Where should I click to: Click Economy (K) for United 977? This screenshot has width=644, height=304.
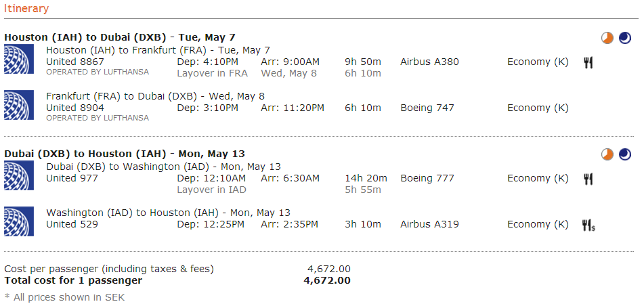[538, 178]
